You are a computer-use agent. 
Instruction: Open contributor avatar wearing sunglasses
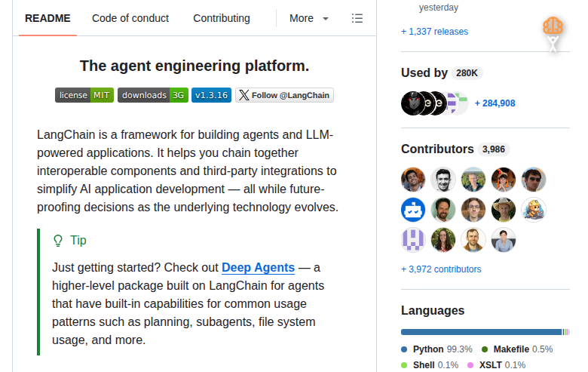click(x=534, y=180)
